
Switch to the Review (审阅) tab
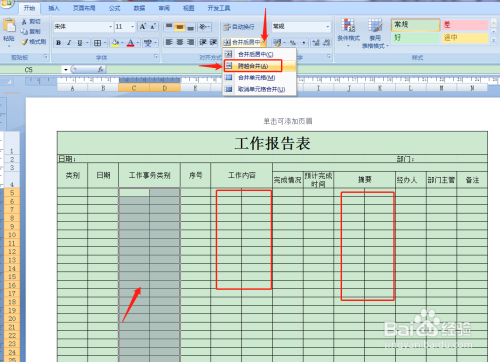click(x=164, y=8)
